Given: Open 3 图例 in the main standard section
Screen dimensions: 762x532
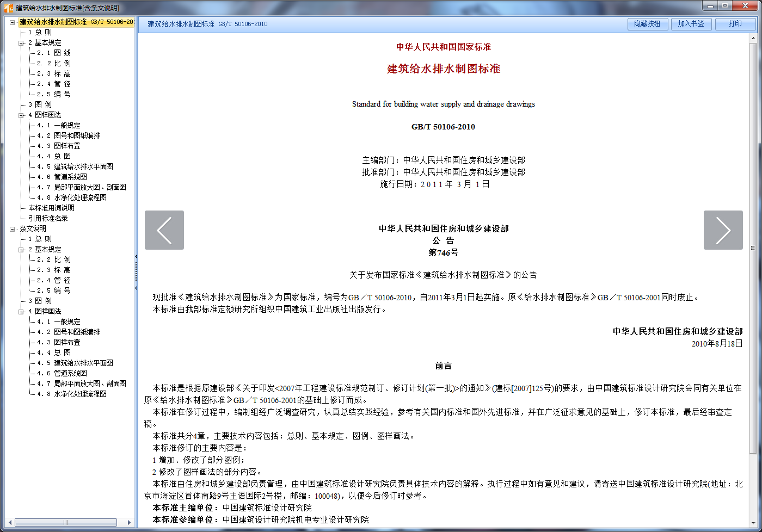Looking at the screenshot, I should pyautogui.click(x=40, y=105).
